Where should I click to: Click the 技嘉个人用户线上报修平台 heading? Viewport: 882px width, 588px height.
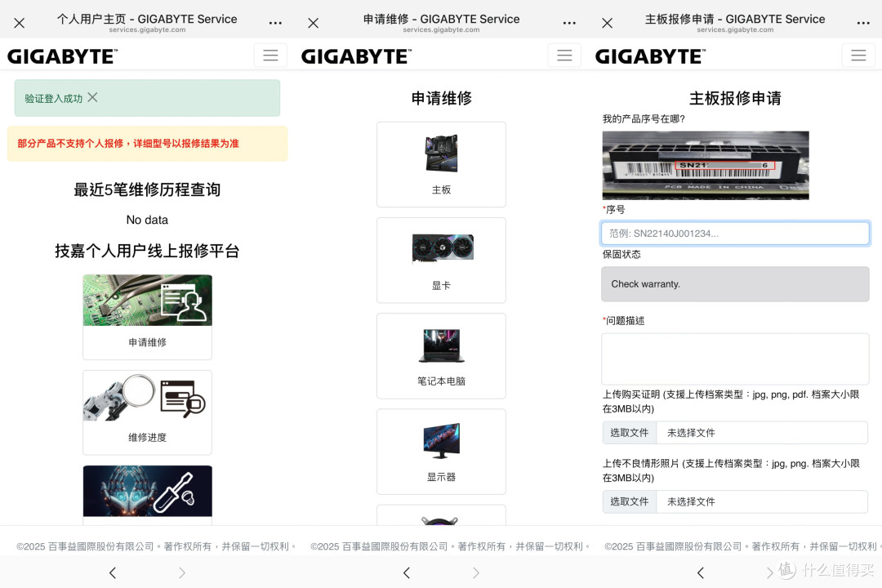point(147,251)
